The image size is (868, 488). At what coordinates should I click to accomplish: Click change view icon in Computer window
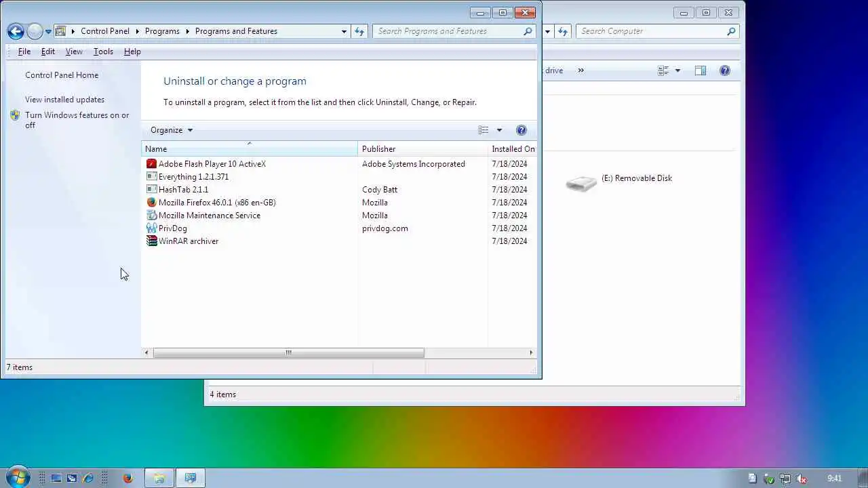(x=663, y=70)
